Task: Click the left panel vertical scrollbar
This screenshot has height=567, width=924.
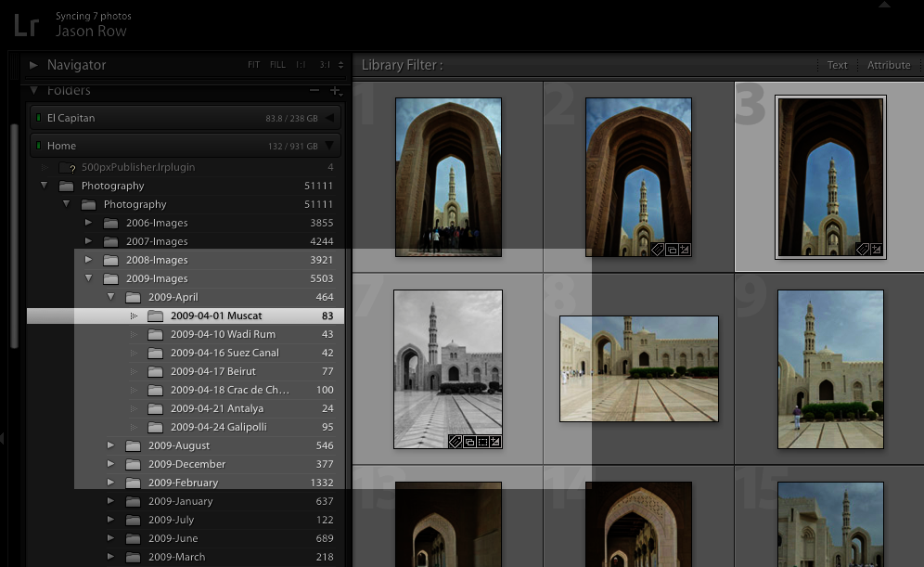Action: coord(15,236)
